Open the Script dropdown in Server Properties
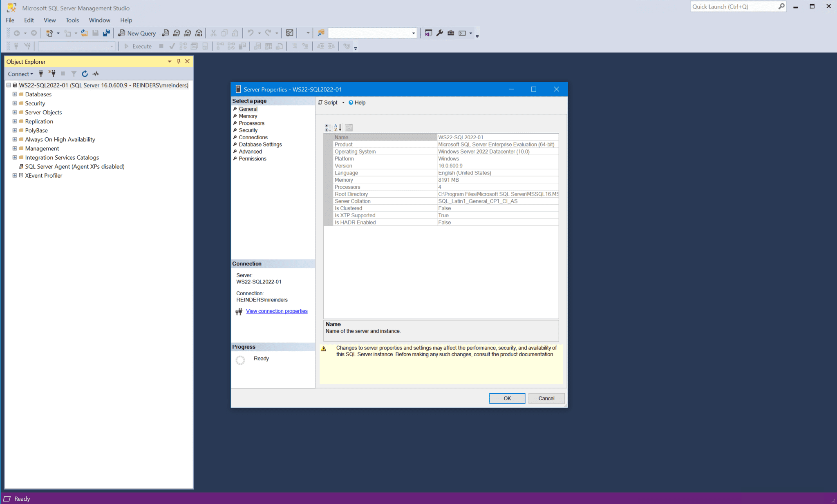The width and height of the screenshot is (837, 504). pyautogui.click(x=343, y=103)
